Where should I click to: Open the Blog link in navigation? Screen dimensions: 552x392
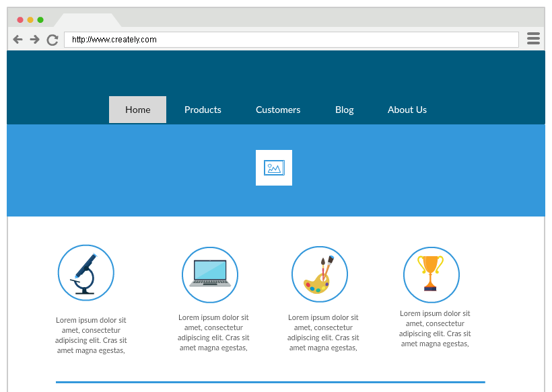344,110
